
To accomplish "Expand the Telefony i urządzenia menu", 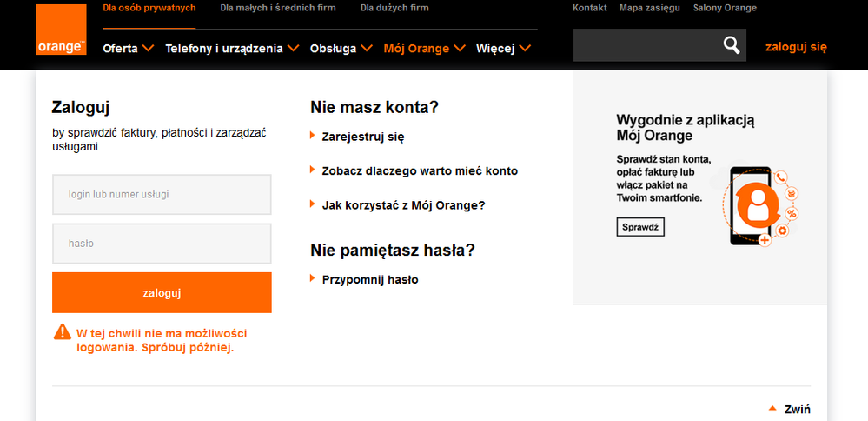I will tap(232, 49).
